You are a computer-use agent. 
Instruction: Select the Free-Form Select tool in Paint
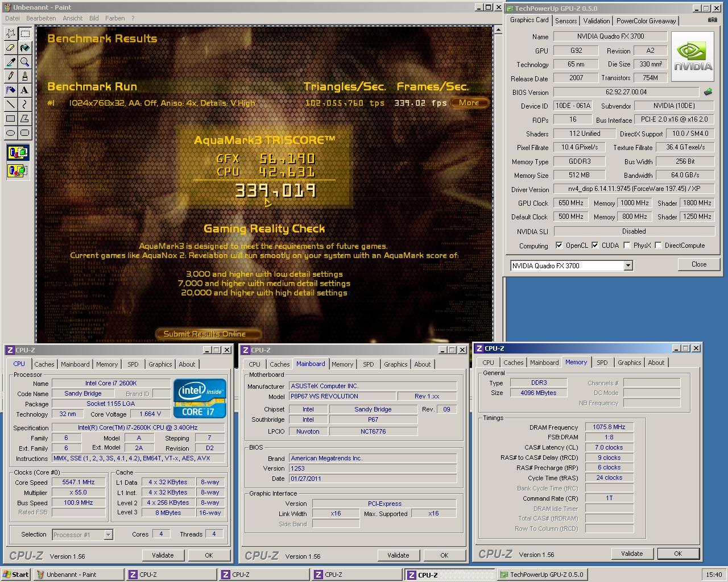coord(10,34)
